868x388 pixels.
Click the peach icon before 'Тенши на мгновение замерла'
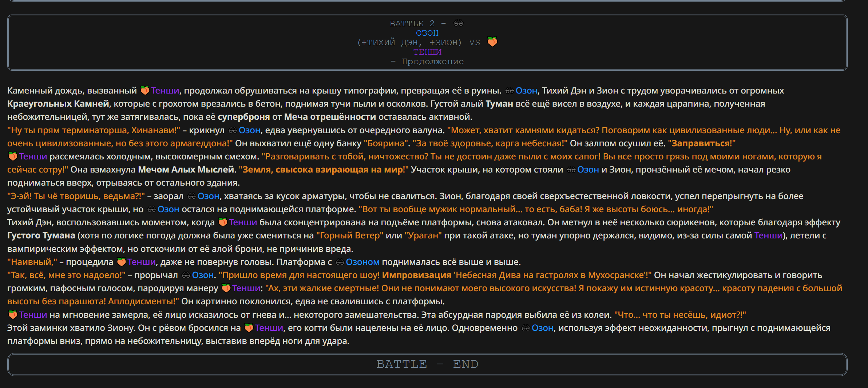click(13, 315)
